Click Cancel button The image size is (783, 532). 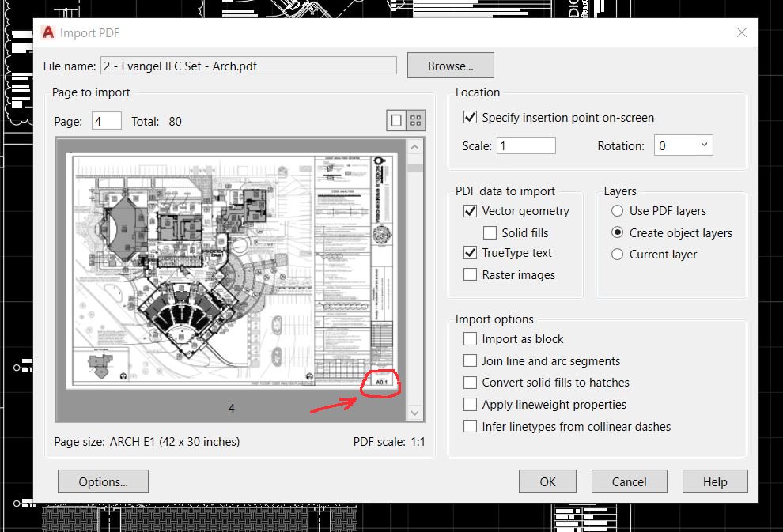click(x=630, y=481)
